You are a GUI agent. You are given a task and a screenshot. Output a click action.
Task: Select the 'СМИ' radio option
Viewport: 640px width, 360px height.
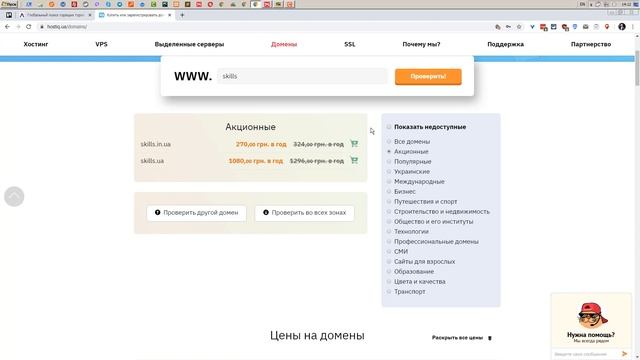(389, 251)
